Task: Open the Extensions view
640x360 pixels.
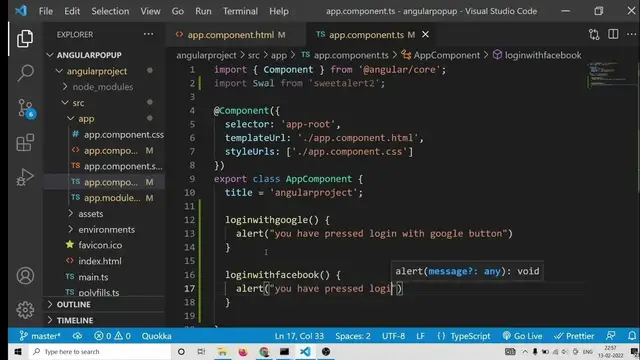Action: (25, 143)
